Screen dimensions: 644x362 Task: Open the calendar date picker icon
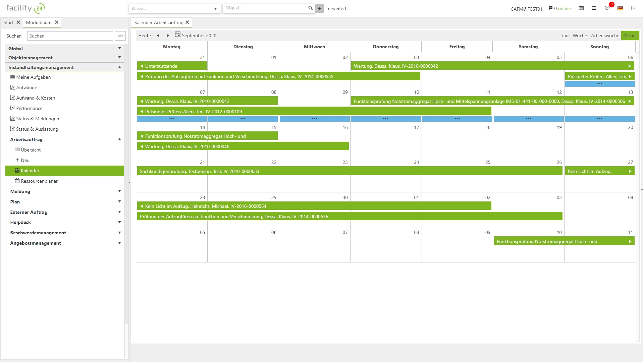pyautogui.click(x=177, y=35)
